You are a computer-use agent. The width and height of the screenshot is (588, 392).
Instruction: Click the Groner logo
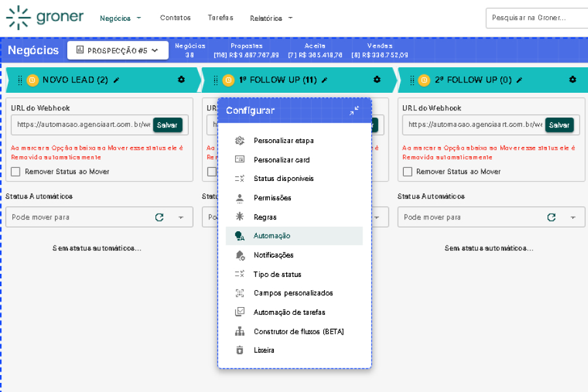[x=45, y=18]
